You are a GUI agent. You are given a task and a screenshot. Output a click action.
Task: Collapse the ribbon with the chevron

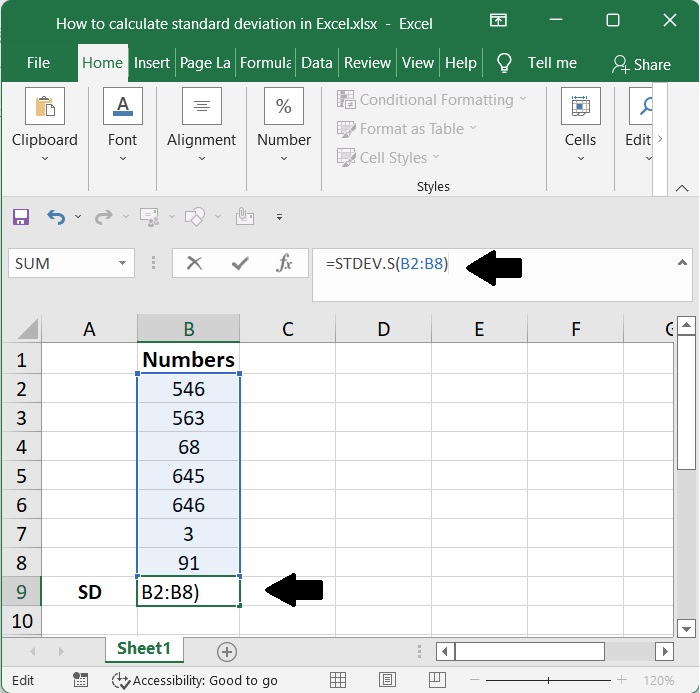[682, 188]
